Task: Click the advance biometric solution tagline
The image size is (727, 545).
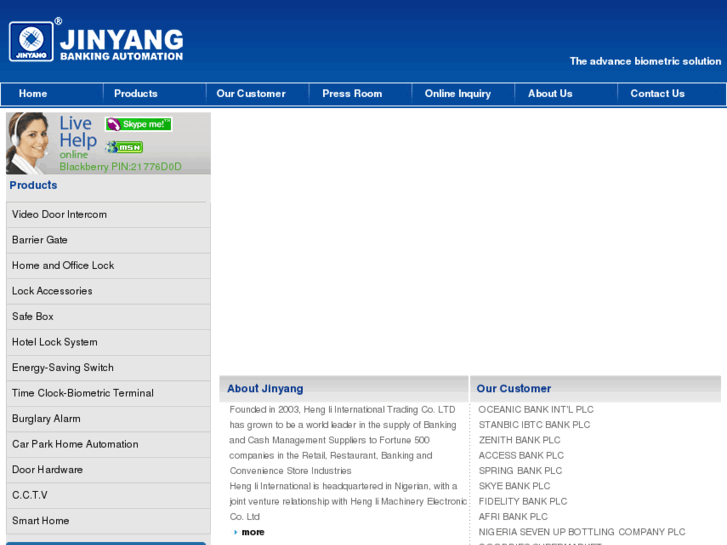Action: click(x=645, y=61)
